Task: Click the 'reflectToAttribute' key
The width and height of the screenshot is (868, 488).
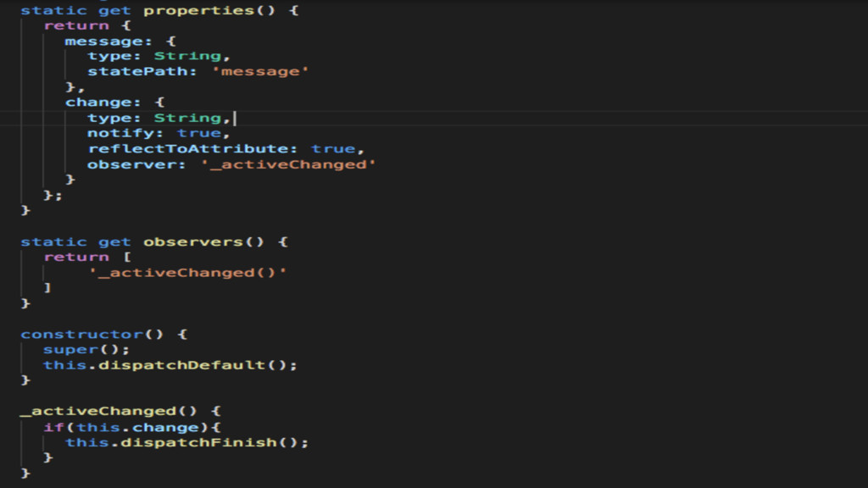Action: [x=187, y=149]
